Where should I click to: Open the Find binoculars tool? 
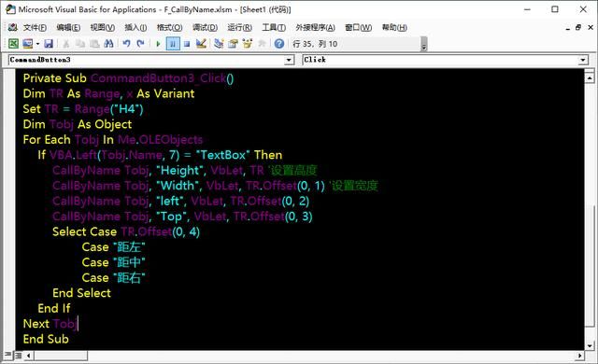(108, 44)
